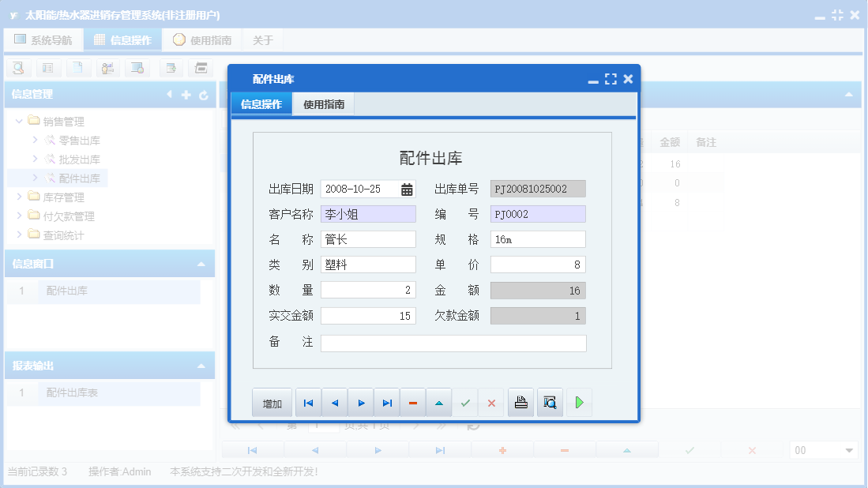Click the red X cancel icon
The image size is (868, 488).
(491, 402)
